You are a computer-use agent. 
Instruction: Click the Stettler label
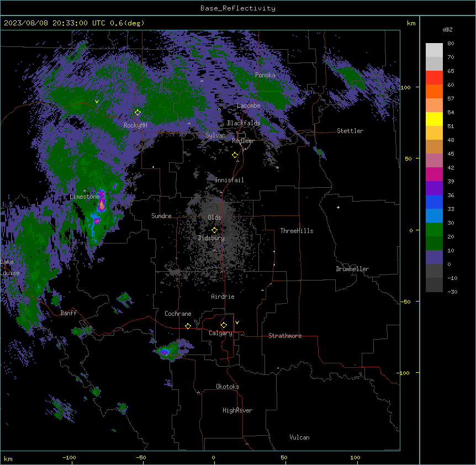[350, 131]
